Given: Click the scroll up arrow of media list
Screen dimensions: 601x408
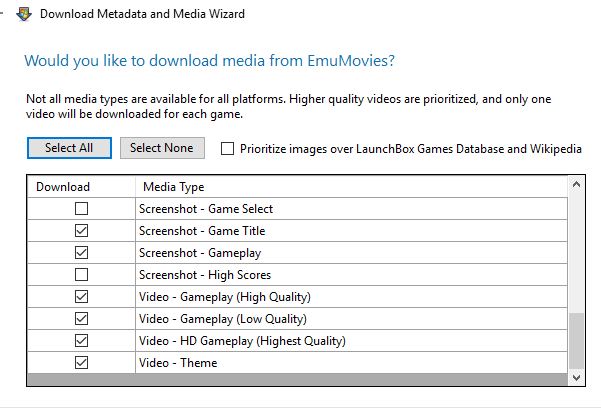Looking at the screenshot, I should pos(576,185).
